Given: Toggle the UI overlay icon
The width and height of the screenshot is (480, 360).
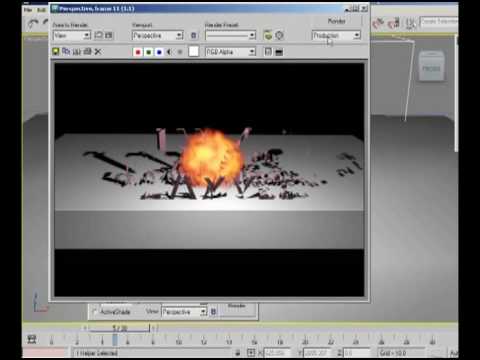Looking at the screenshot, I should pos(268,52).
